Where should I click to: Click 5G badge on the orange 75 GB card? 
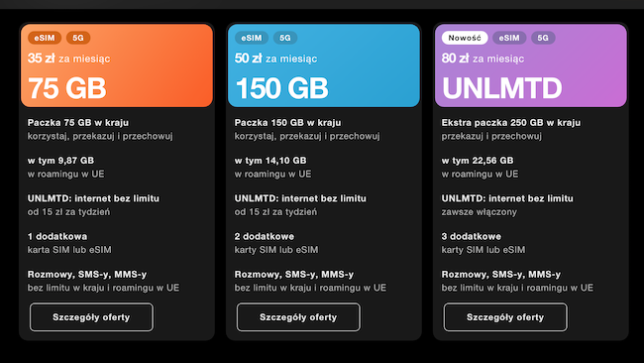coord(78,38)
